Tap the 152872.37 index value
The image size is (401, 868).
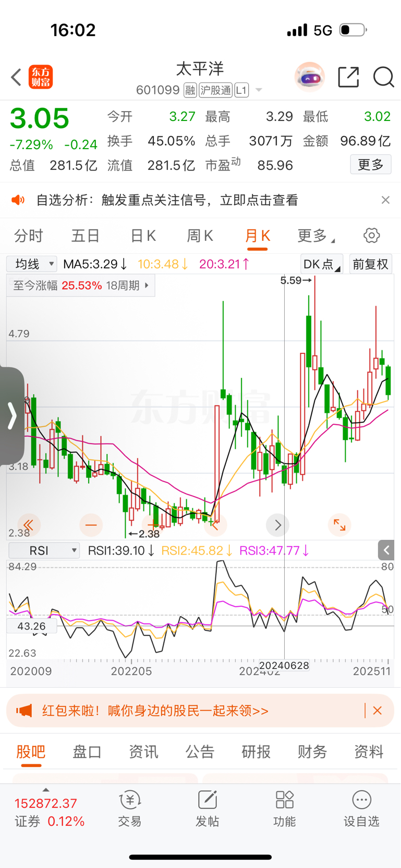[x=46, y=803]
